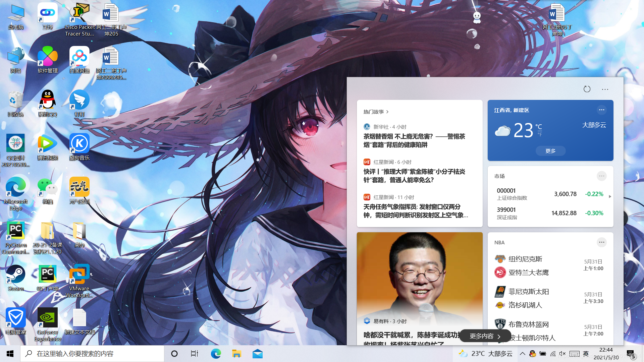Switch the weather unit to °F

[x=540, y=135]
